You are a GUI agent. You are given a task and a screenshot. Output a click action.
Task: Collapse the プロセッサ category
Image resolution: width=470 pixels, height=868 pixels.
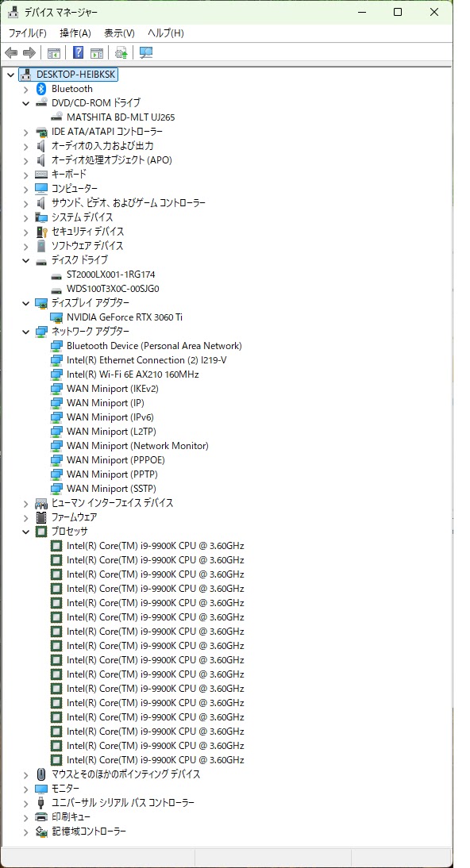click(x=25, y=532)
